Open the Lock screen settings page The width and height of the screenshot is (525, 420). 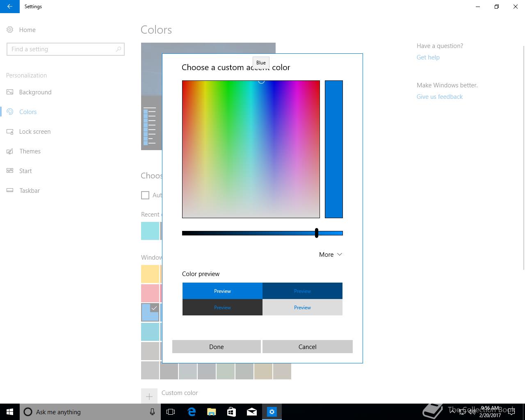point(35,132)
